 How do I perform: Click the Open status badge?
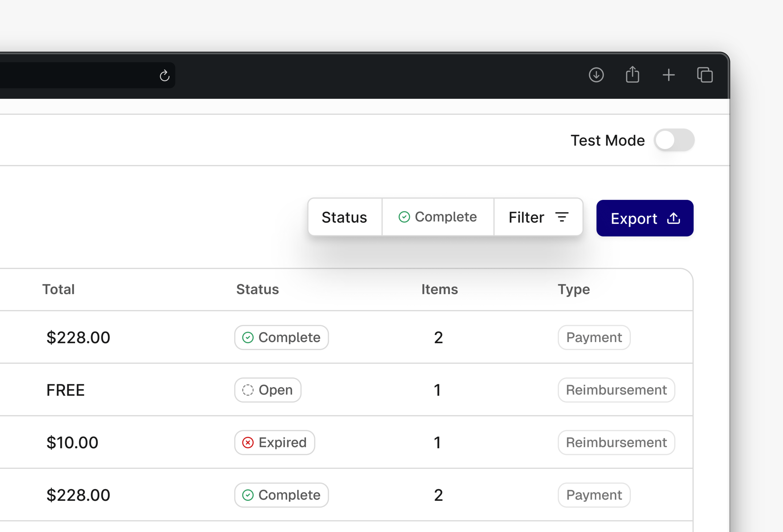click(268, 390)
